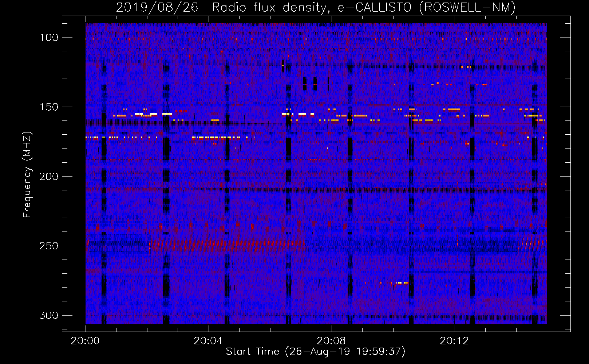Click the 200 frequency tick label
The width and height of the screenshot is (589, 364).
click(49, 177)
